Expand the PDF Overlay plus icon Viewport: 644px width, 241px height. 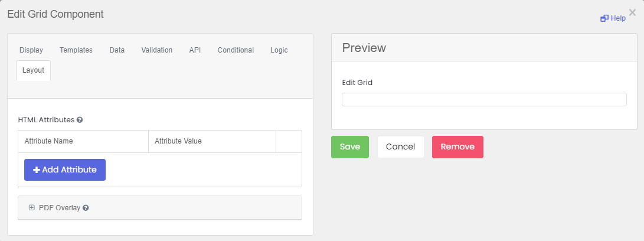32,208
